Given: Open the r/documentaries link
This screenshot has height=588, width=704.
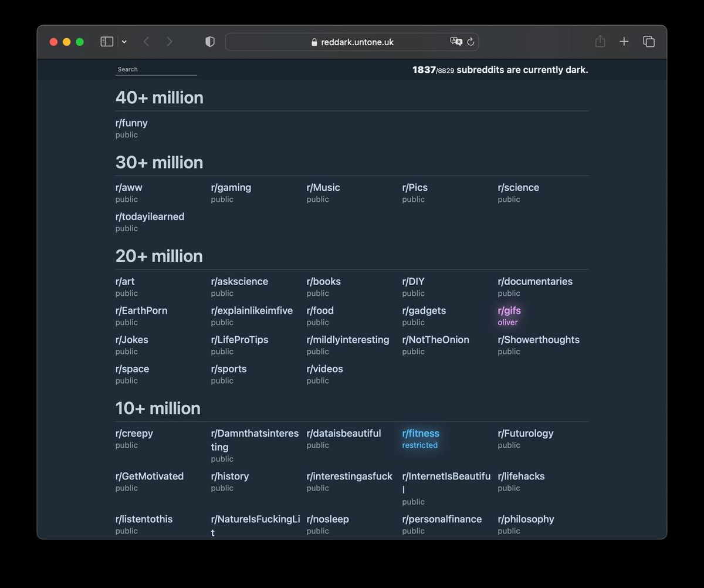Looking at the screenshot, I should [x=535, y=282].
